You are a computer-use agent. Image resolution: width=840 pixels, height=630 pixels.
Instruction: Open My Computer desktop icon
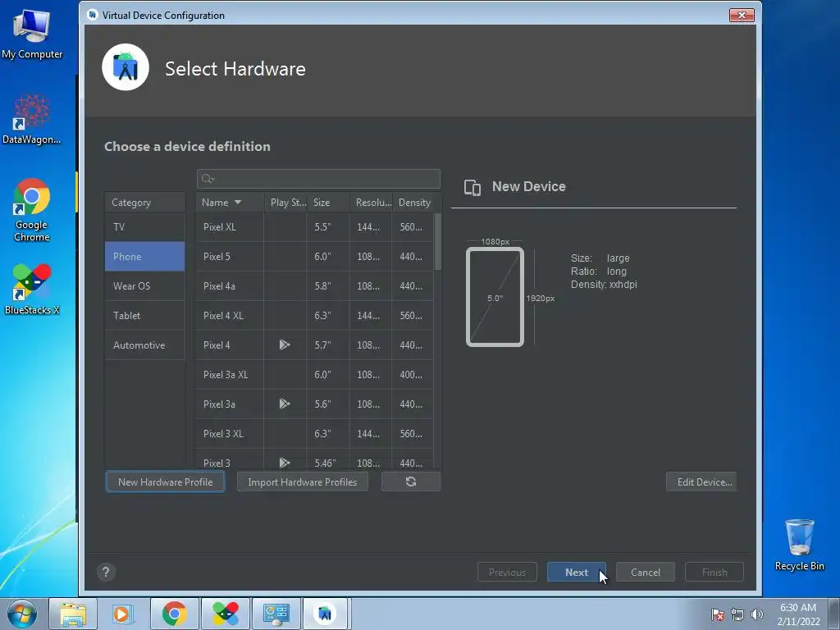tap(32, 34)
